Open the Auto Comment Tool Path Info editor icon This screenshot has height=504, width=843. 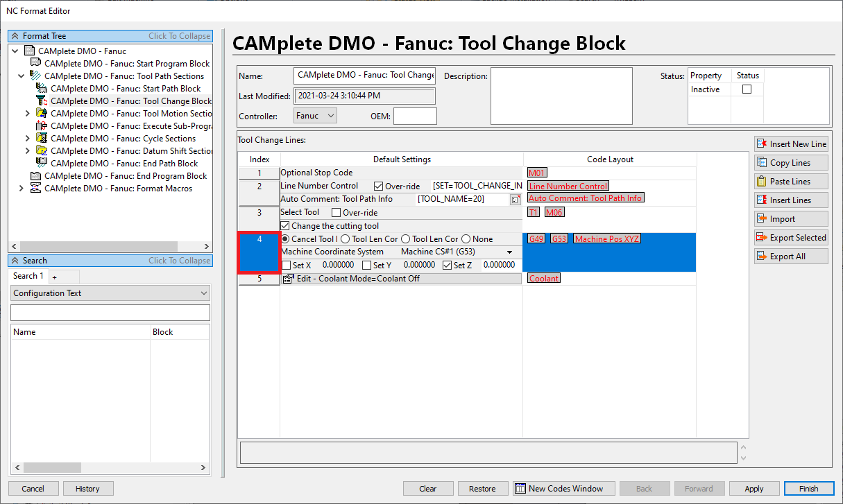pyautogui.click(x=515, y=199)
